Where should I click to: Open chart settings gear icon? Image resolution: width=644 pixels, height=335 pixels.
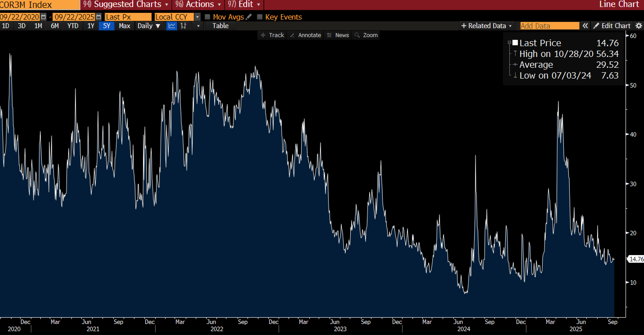[639, 26]
